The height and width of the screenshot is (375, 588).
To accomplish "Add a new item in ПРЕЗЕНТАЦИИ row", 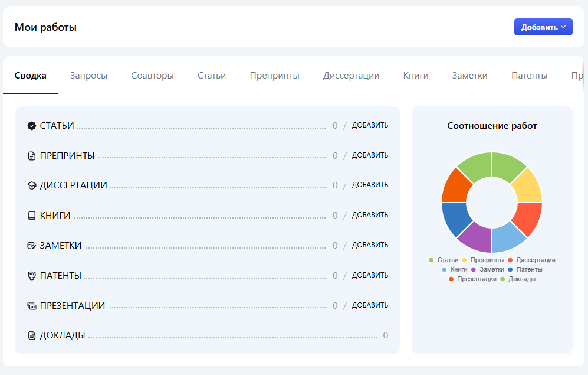I will [370, 305].
